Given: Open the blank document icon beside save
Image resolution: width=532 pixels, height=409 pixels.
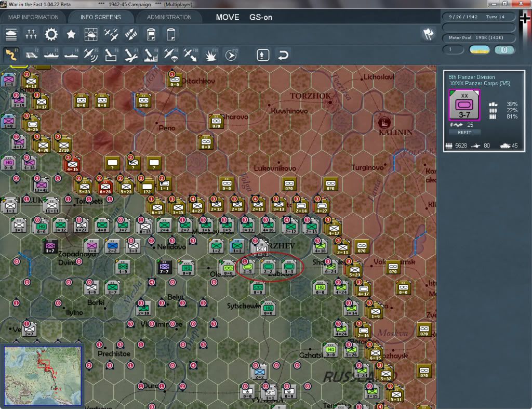Looking at the screenshot, I should click(171, 34).
